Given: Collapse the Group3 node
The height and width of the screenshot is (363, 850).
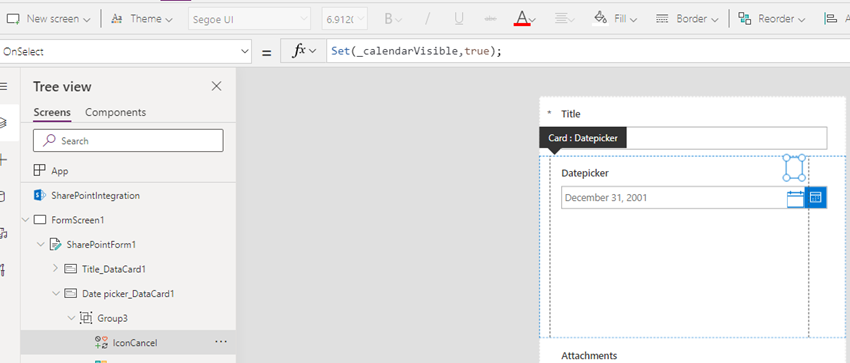Looking at the screenshot, I should coord(71,318).
